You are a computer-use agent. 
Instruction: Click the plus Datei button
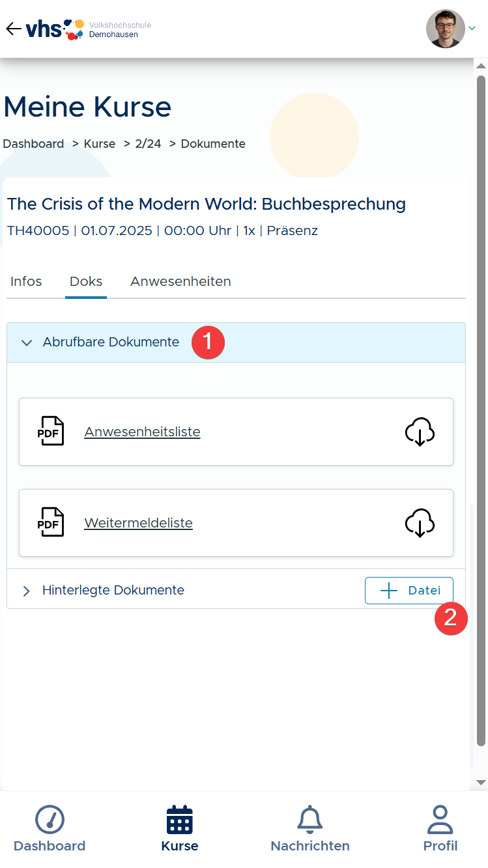point(409,591)
